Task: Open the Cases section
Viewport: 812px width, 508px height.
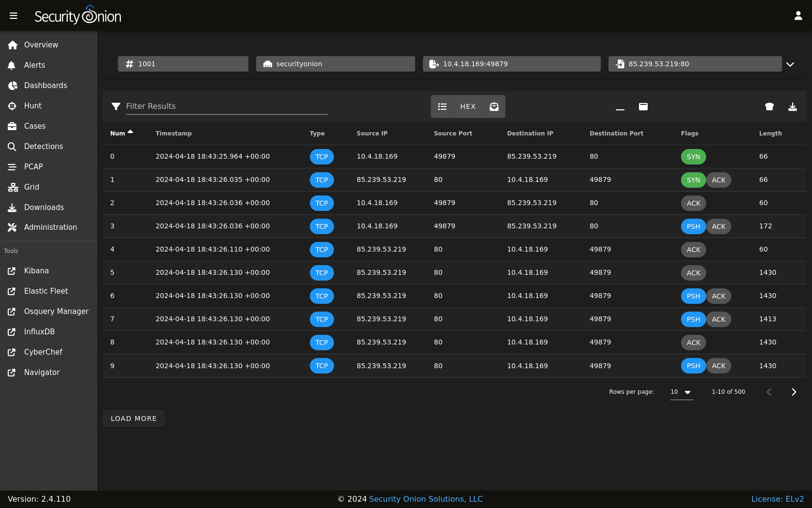Action: (48, 126)
